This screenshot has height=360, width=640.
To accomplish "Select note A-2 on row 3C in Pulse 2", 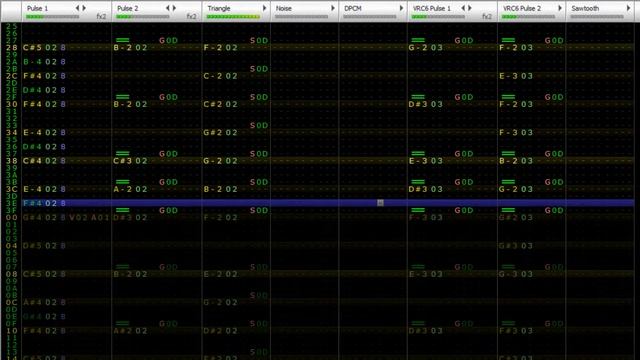I will [x=122, y=189].
